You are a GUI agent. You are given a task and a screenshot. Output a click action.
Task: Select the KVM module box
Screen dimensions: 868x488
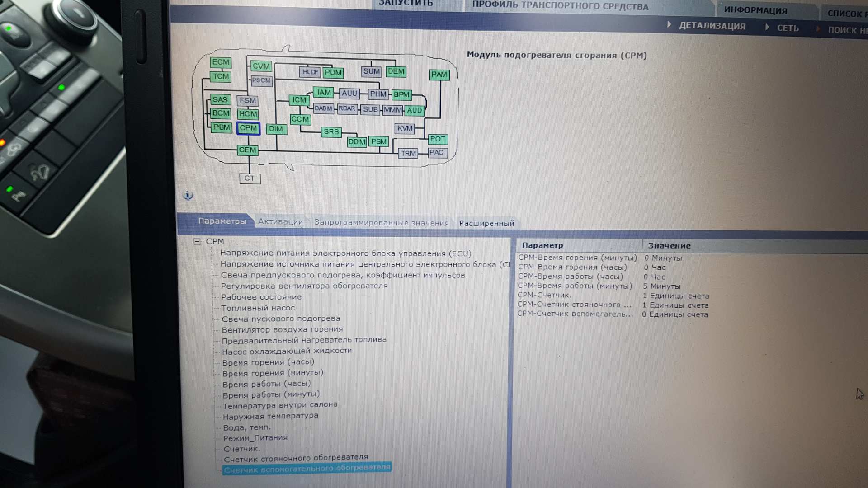click(405, 129)
